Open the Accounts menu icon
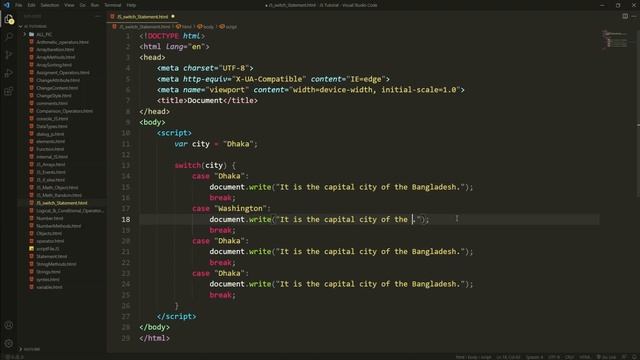640x360 pixels. [9, 325]
